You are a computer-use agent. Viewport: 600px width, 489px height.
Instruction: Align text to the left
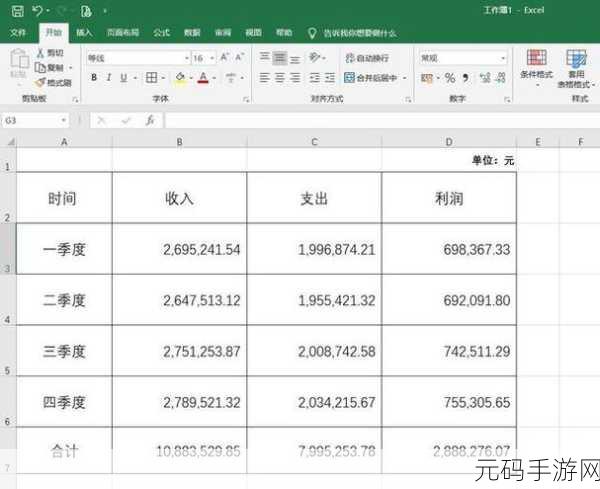coord(264,78)
